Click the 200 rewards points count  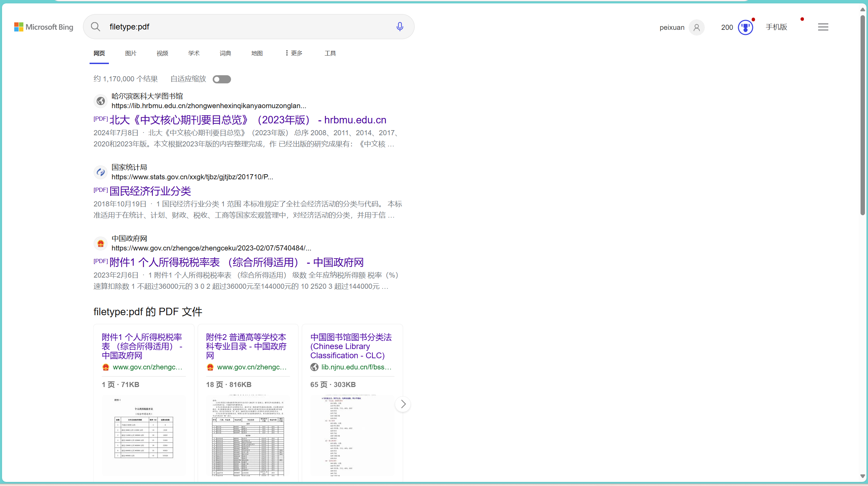[x=727, y=27]
